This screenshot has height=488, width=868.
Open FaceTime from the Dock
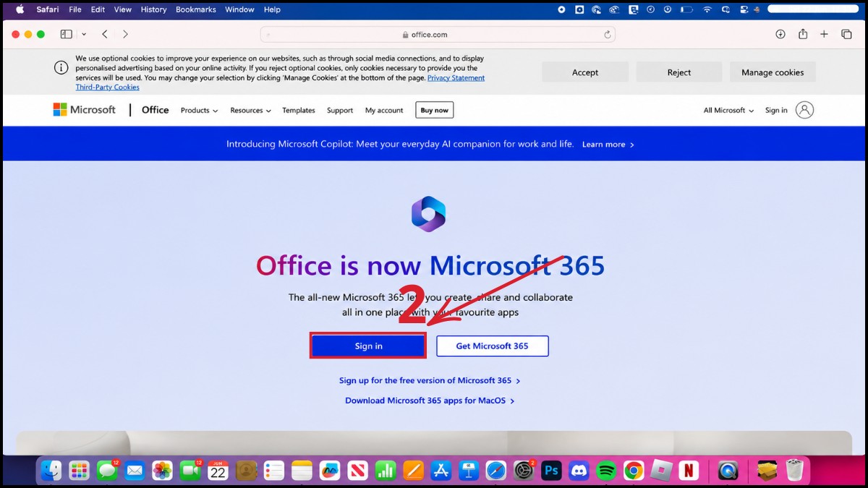190,471
